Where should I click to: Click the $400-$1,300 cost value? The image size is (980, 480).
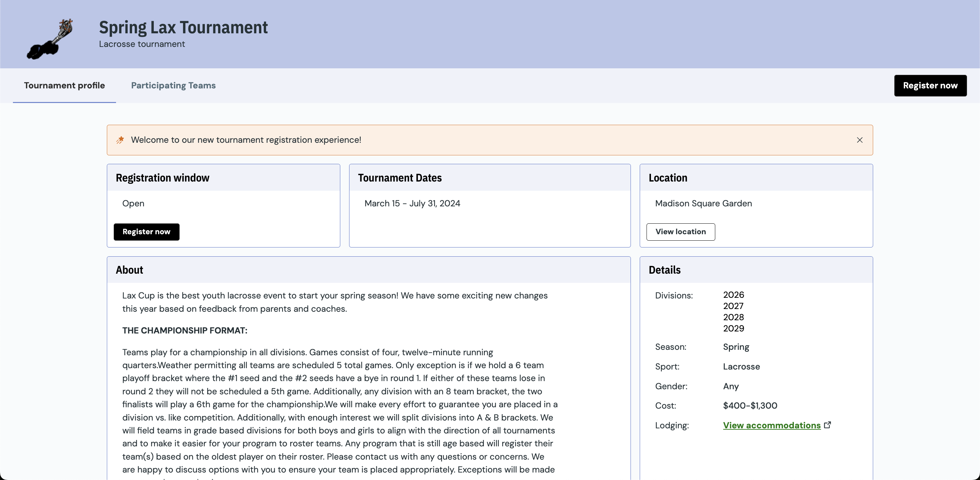(x=750, y=406)
